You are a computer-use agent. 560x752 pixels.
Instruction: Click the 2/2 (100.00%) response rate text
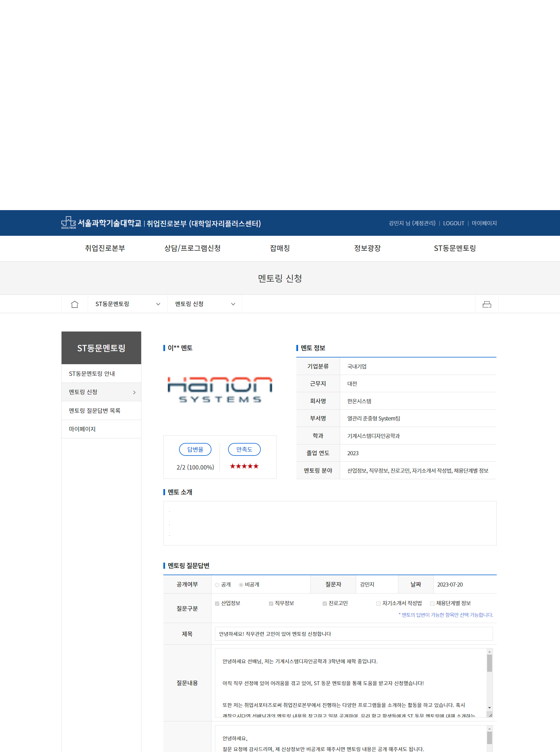(x=195, y=467)
